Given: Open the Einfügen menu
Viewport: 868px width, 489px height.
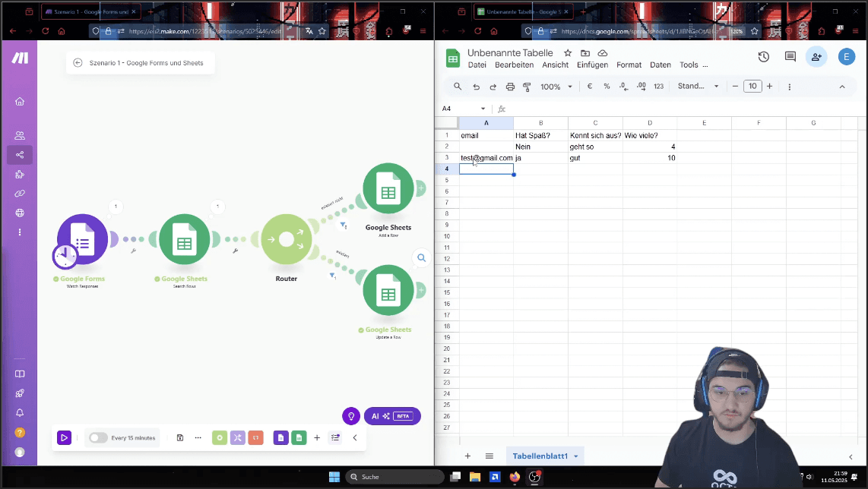Looking at the screenshot, I should click(592, 65).
